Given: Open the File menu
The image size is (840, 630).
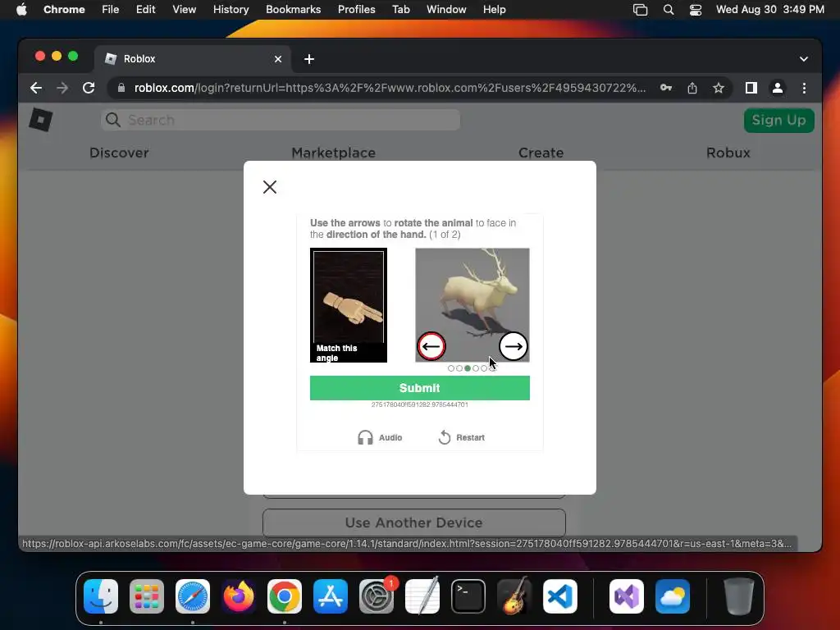Looking at the screenshot, I should 111,9.
